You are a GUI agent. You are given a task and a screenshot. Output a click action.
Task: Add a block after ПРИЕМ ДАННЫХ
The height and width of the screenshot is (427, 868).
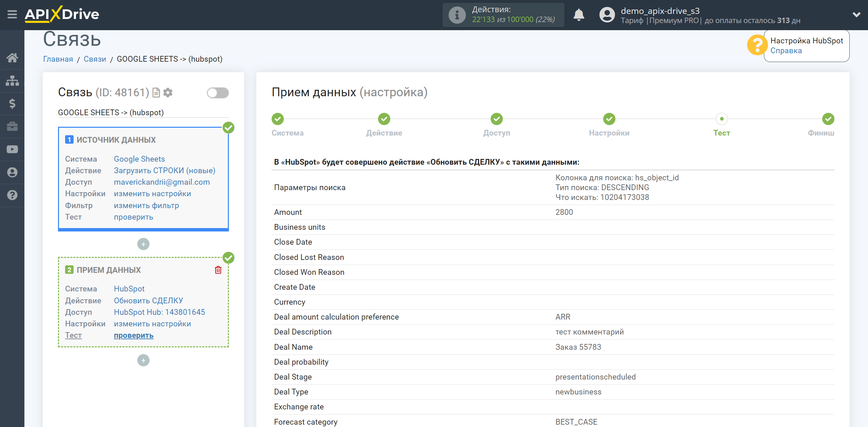point(143,360)
